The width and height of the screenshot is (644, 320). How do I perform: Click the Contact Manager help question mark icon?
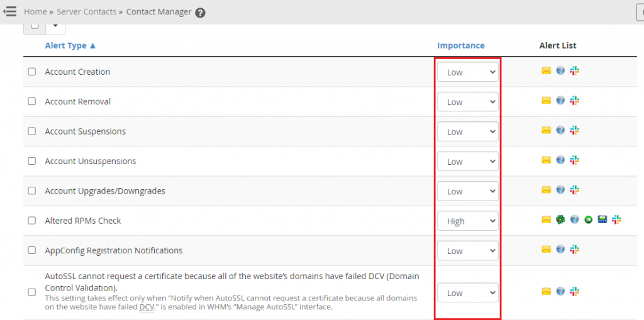click(200, 13)
